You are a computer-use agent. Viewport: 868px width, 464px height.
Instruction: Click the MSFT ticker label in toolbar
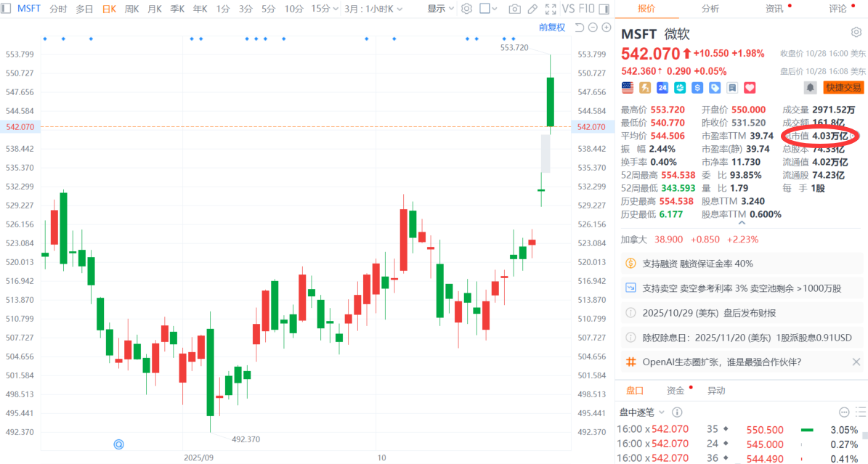tap(29, 8)
